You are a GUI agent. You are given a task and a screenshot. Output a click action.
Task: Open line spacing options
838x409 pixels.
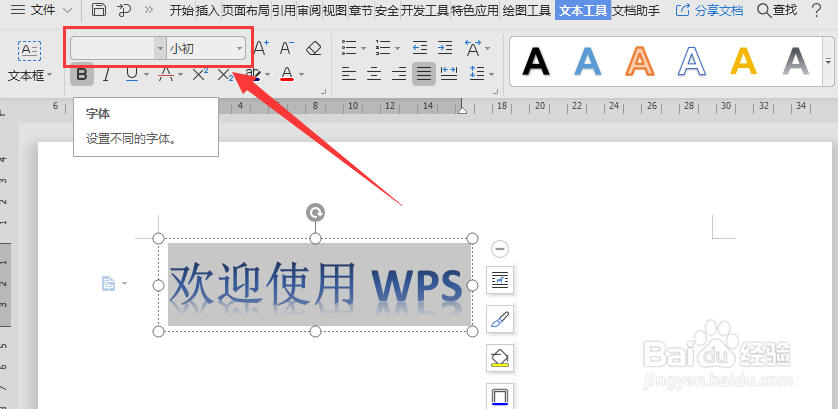(477, 74)
